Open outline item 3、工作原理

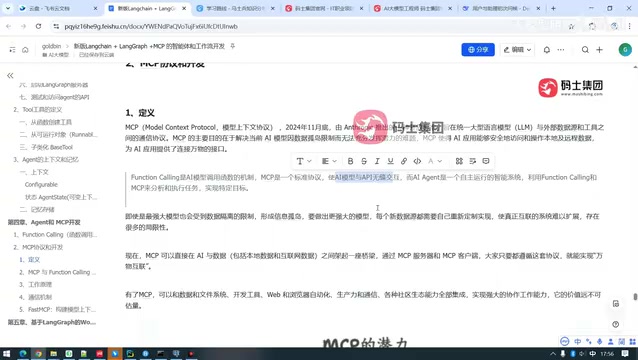coord(35,285)
